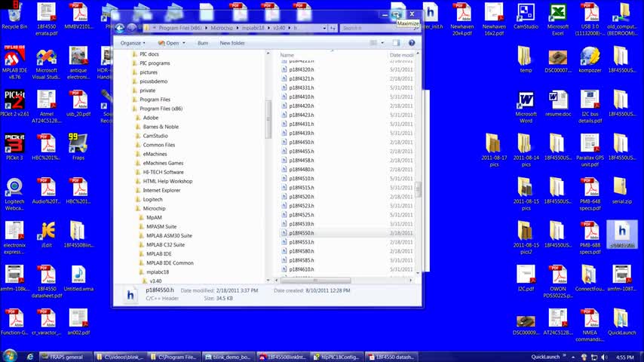Screen dimensions: 644x362
Task: Select Microsoft Word desktop shortcut
Action: [526, 108]
